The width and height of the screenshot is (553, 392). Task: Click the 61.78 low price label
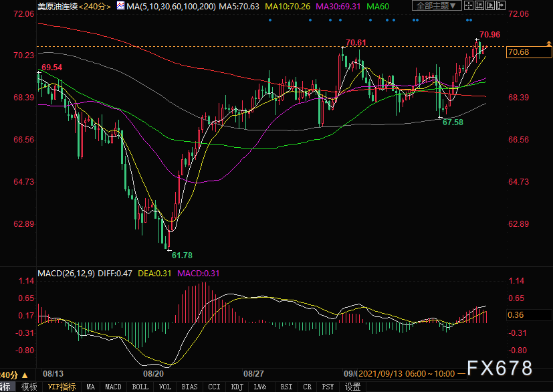click(182, 255)
